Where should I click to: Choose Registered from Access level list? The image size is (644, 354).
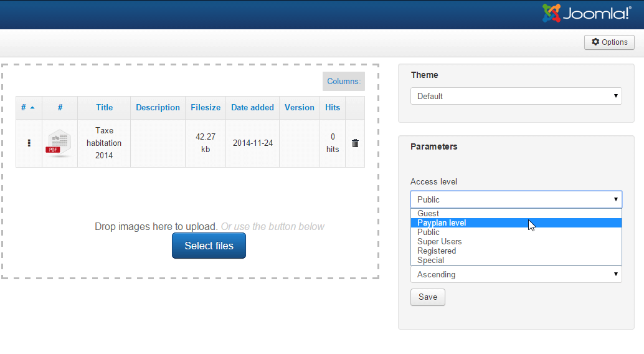(x=516, y=251)
